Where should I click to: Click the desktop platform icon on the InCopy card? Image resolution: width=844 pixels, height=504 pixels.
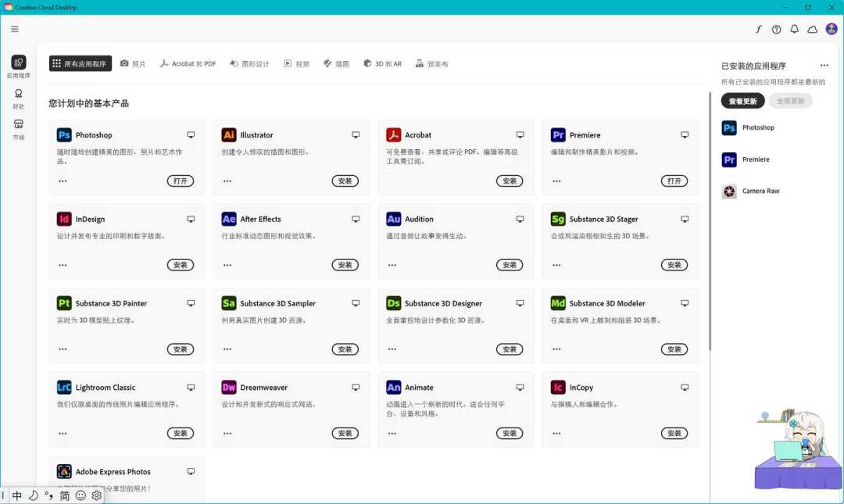pos(685,387)
